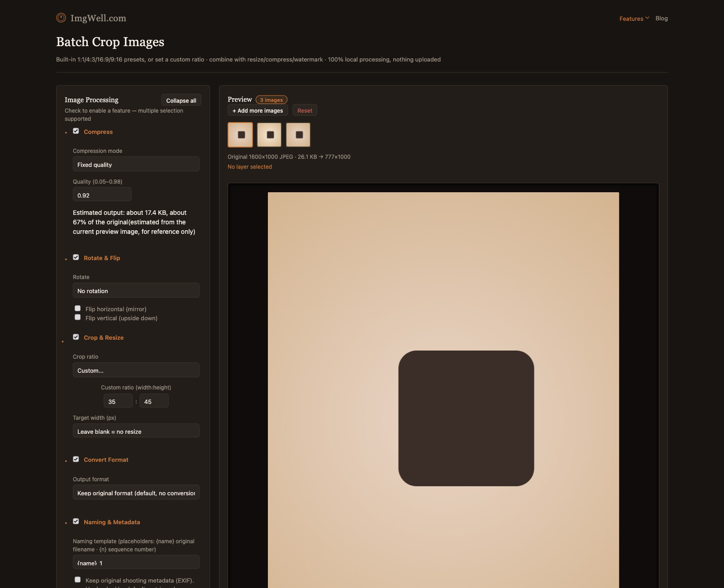Click the naming template input field
The width and height of the screenshot is (724, 588).
tap(136, 562)
